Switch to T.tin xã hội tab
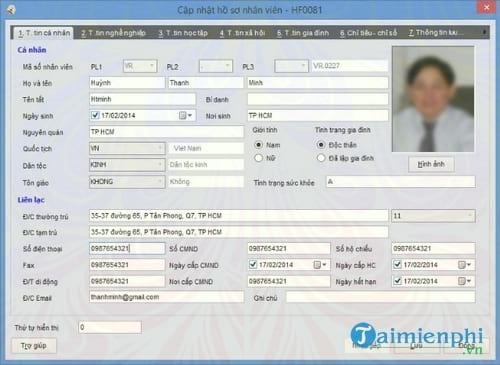Image resolution: width=500 pixels, height=365 pixels. (x=242, y=33)
